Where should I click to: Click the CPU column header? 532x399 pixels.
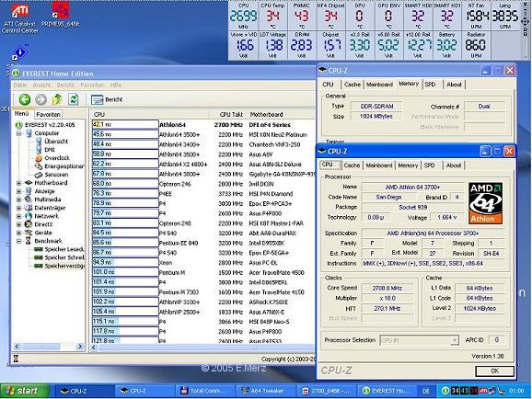[149, 115]
